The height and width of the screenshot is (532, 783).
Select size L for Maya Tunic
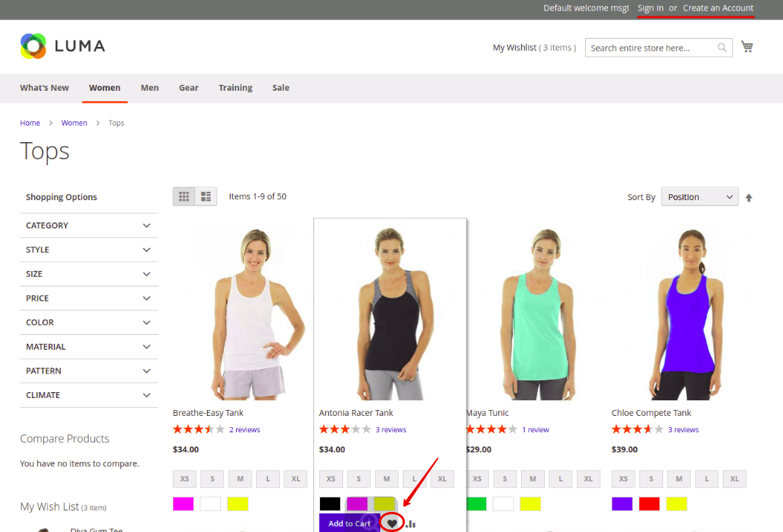tap(560, 478)
